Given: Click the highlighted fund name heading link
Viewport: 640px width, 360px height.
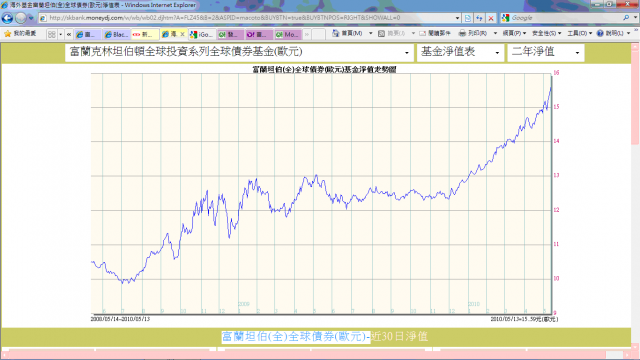Looking at the screenshot, I should (x=295, y=337).
